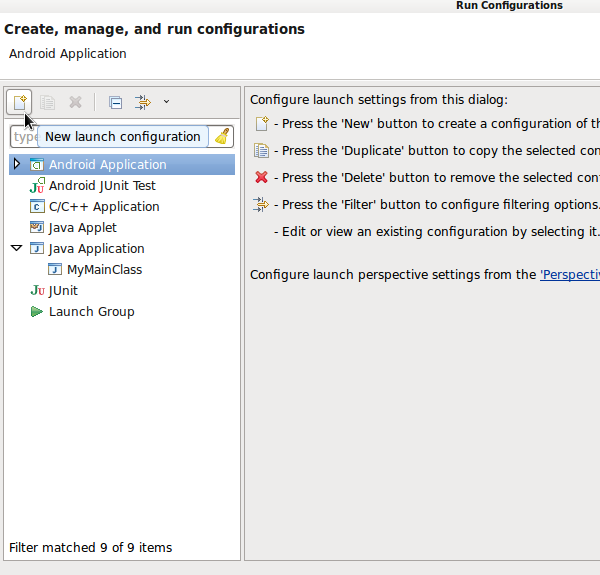Click the Duplicate configuration toolbar icon
The height and width of the screenshot is (575, 600).
click(x=47, y=102)
